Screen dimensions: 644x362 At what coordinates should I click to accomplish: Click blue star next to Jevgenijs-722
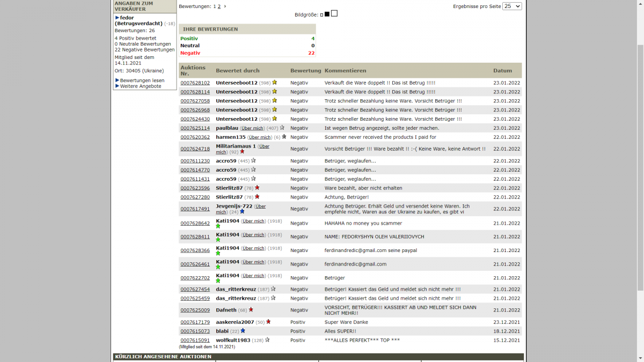242,212
